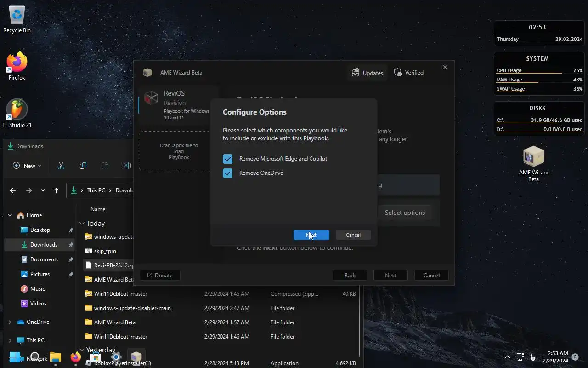The height and width of the screenshot is (368, 588).
Task: Open Firefox from the taskbar
Action: point(76,357)
